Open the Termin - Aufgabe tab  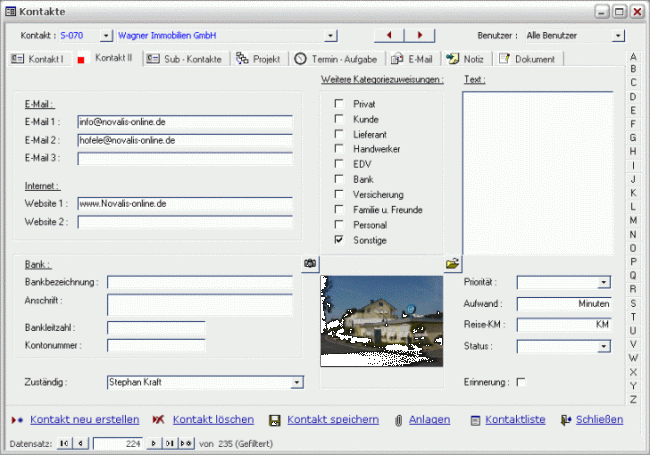(x=336, y=59)
